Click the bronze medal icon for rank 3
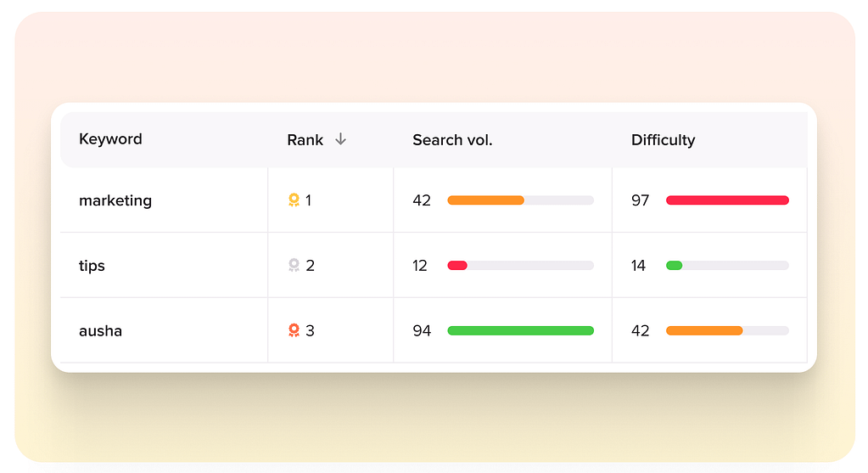The image size is (868, 473). (294, 330)
